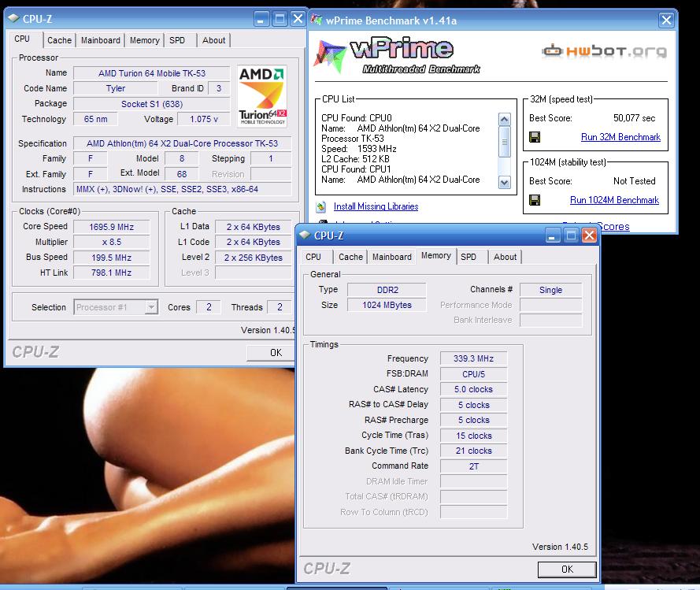This screenshot has width=700, height=590.
Task: Maximize the left CPU-Z processor window
Action: point(280,19)
